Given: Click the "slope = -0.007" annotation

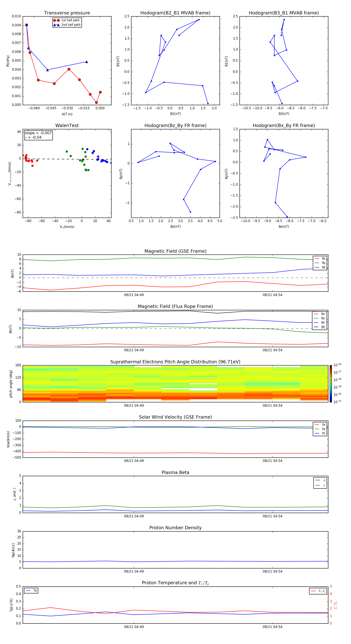Looking at the screenshot, I should 38,133.
